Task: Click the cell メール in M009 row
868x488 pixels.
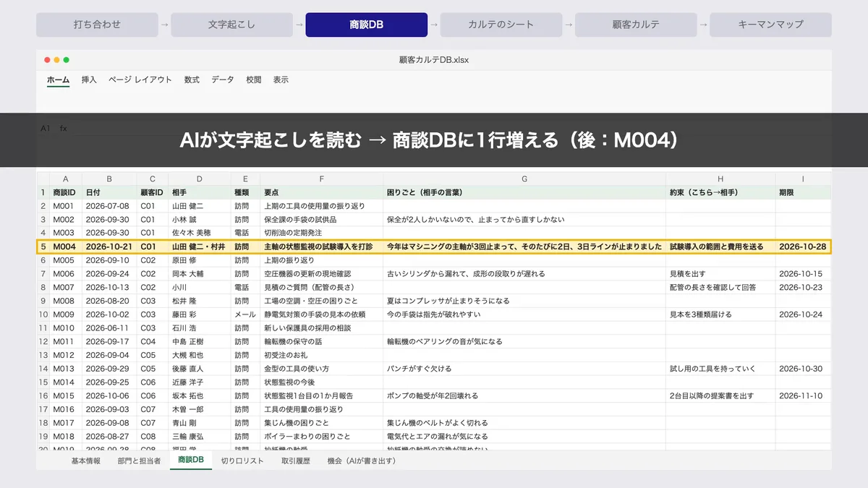Action: 246,314
